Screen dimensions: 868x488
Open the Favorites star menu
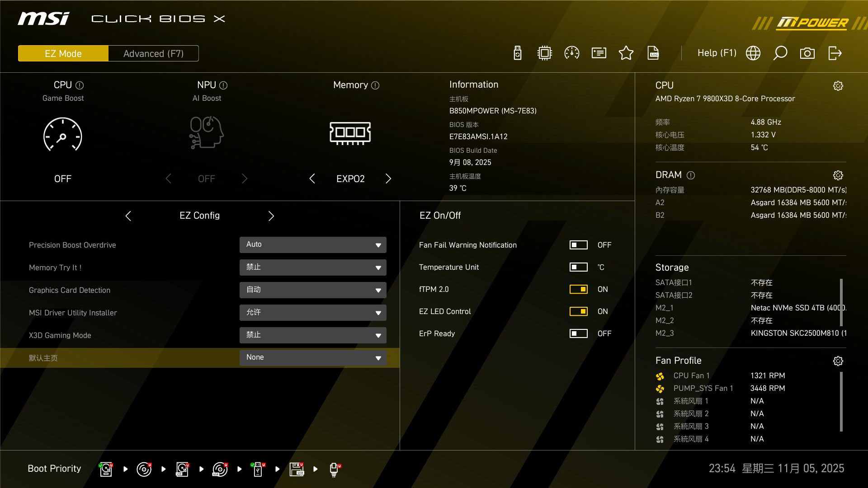pos(626,53)
